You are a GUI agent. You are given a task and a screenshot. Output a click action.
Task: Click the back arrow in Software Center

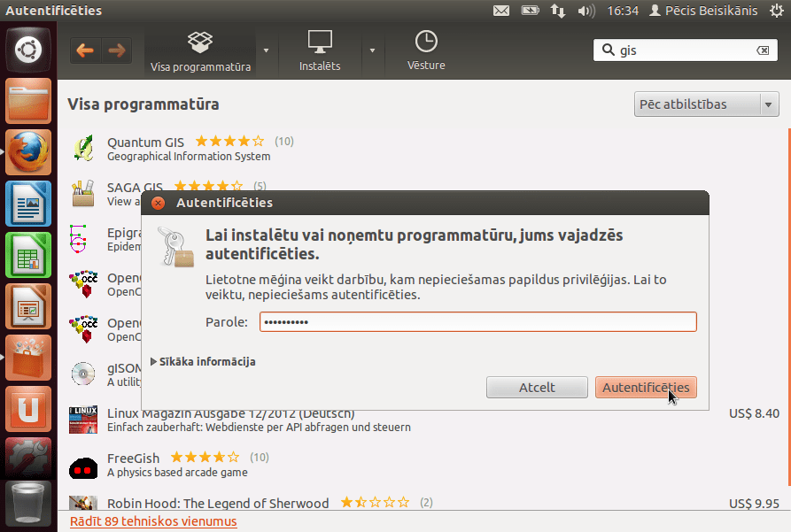pyautogui.click(x=85, y=50)
